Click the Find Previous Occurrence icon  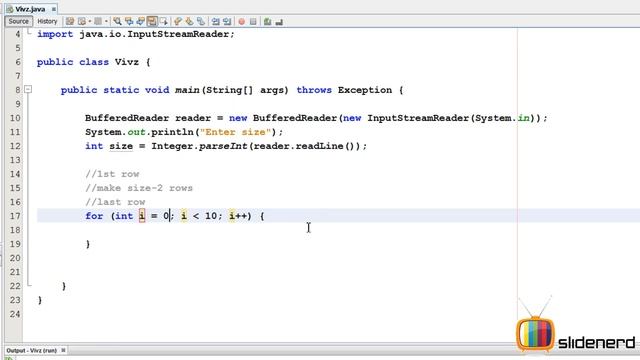129,21
